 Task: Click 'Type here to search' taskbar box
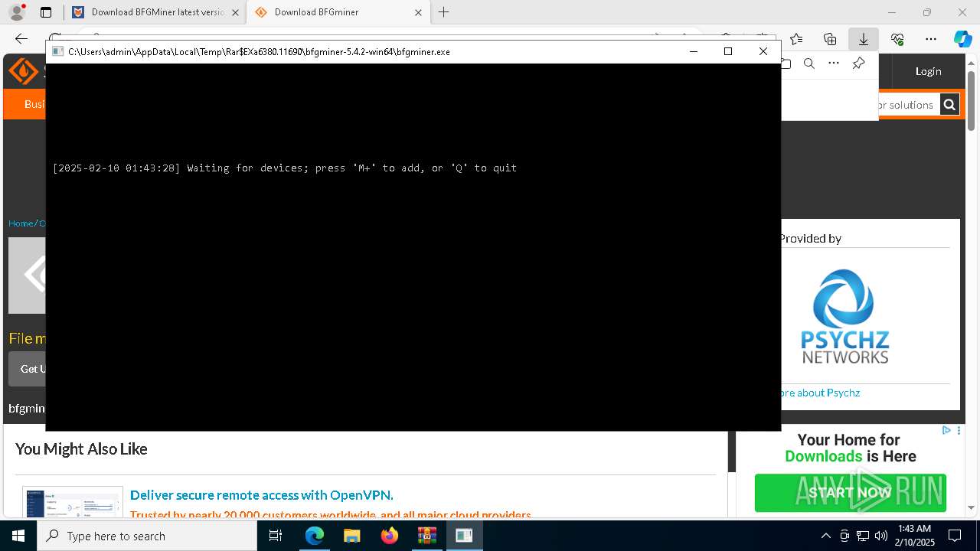147,536
